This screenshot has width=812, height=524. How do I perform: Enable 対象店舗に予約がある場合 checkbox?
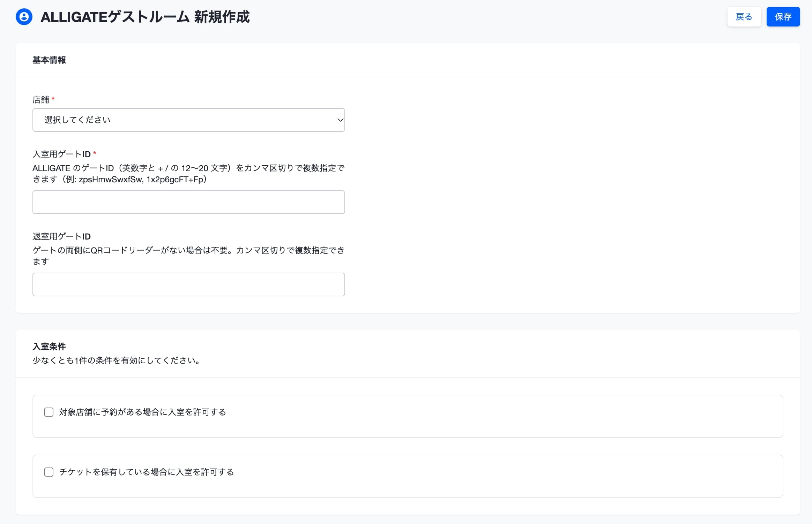tap(49, 412)
